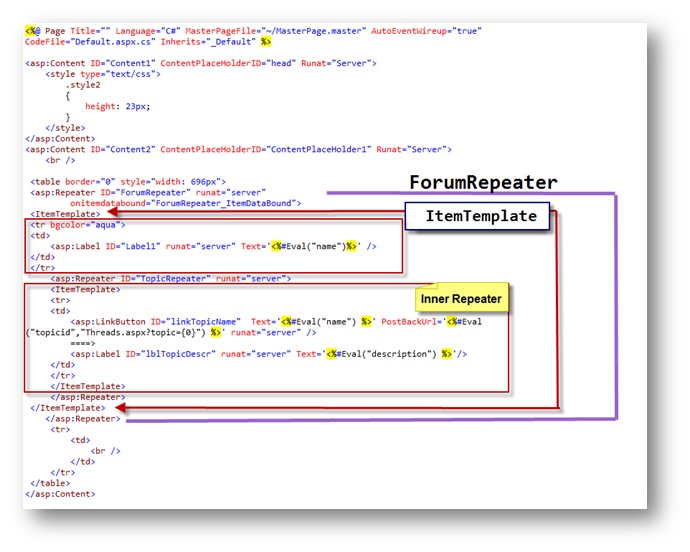The width and height of the screenshot is (690, 552).
Task: Click the asp:Content ID="Content2" tag
Action: pos(90,150)
